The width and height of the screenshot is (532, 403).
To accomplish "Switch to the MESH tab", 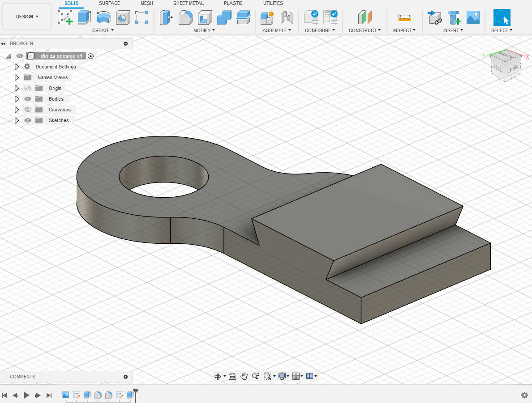I will [146, 4].
